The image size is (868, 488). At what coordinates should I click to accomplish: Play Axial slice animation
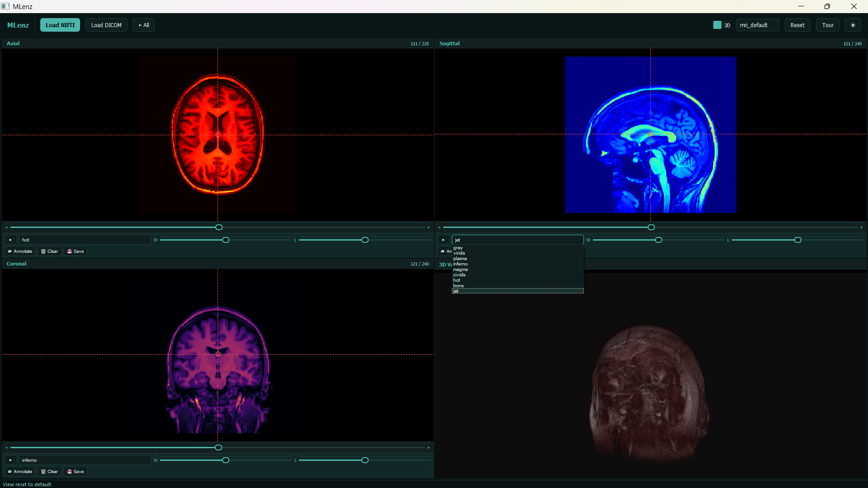point(10,240)
